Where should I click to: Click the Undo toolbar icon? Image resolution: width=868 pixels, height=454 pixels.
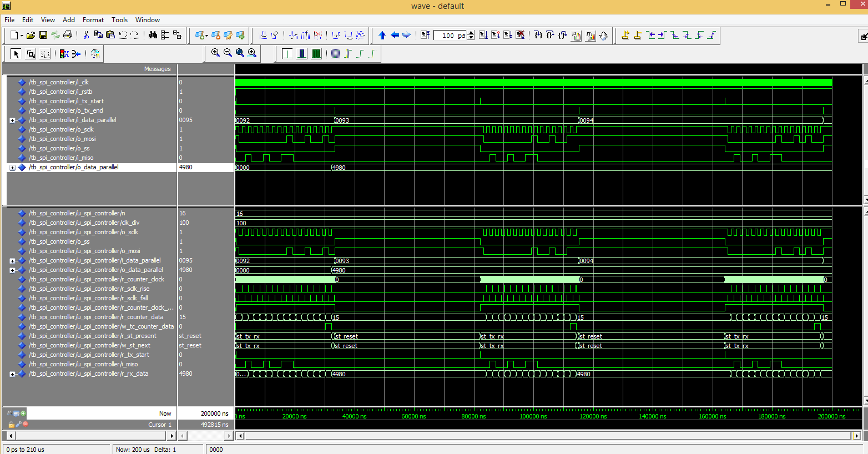tap(123, 35)
